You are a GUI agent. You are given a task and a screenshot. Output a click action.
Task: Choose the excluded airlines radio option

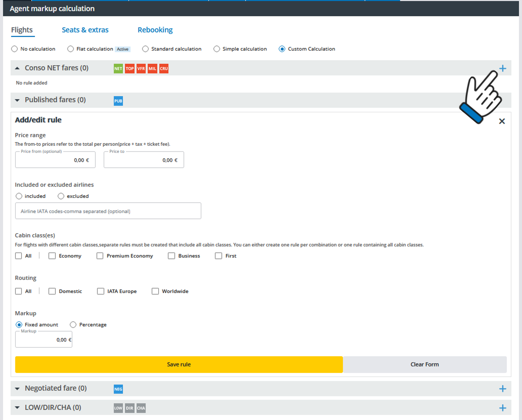61,196
